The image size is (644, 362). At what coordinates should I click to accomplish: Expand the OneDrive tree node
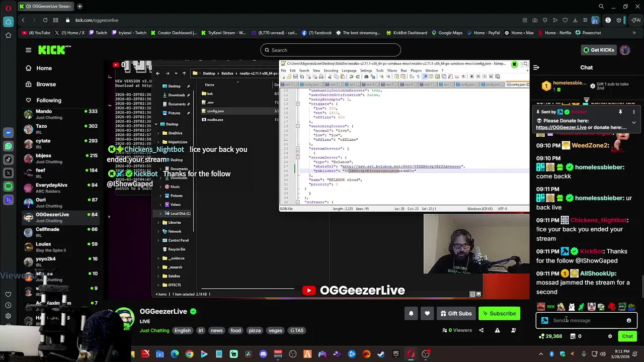pos(158,133)
